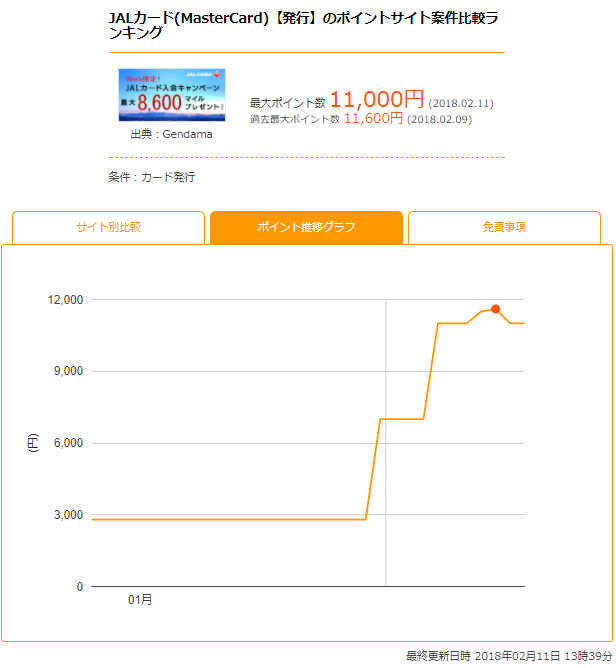Click the 11,600円 past max points value
Viewport: 616px width, 668px height.
click(x=373, y=118)
